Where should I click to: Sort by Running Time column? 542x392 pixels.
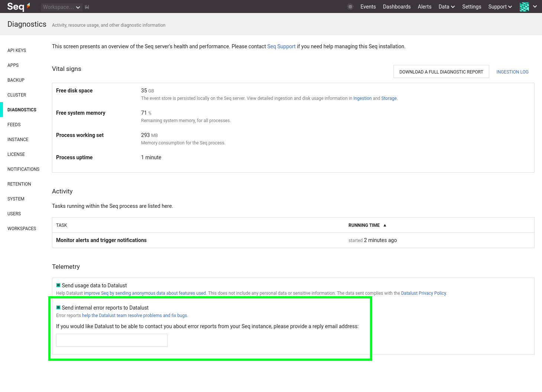[364, 225]
